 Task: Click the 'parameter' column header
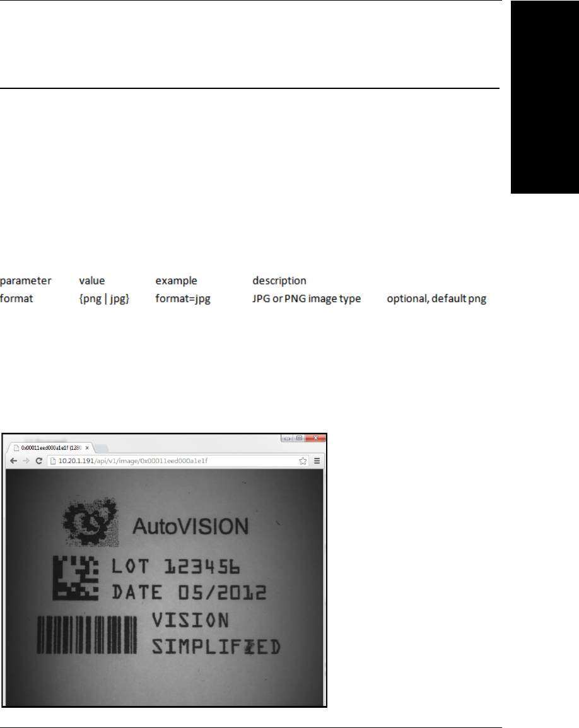click(x=25, y=281)
